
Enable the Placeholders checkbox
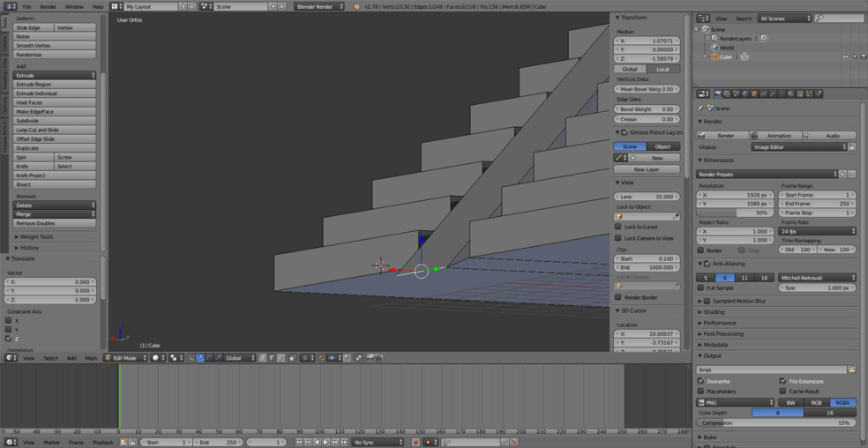point(700,391)
